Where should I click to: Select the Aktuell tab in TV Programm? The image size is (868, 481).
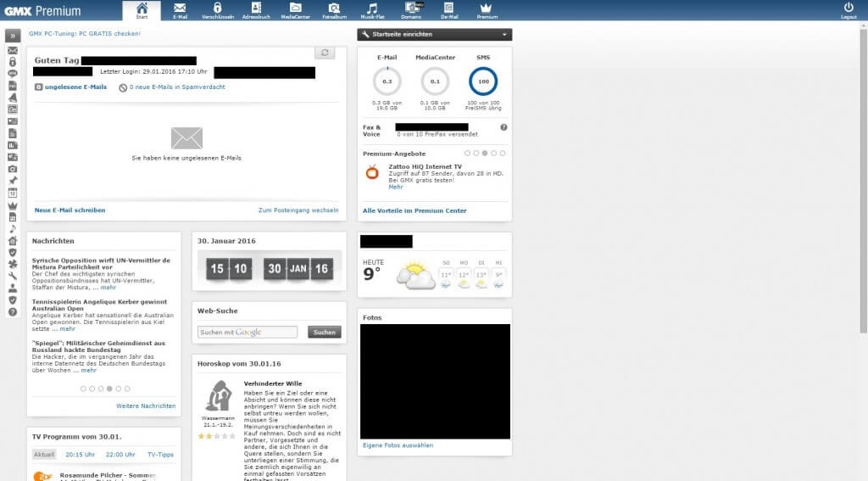coord(44,455)
